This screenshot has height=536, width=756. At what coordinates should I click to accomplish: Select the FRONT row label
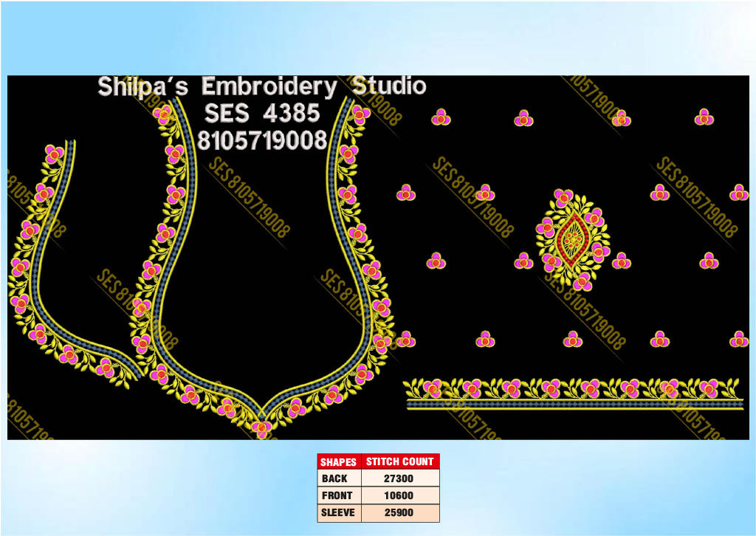[x=337, y=495]
